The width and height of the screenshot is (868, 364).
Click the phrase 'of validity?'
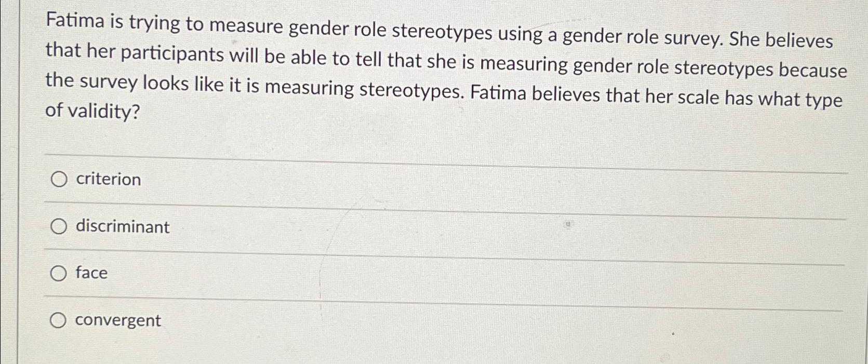click(x=91, y=111)
